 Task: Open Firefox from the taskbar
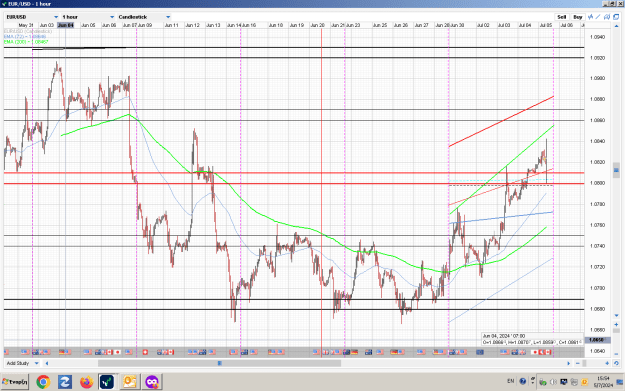point(86,382)
